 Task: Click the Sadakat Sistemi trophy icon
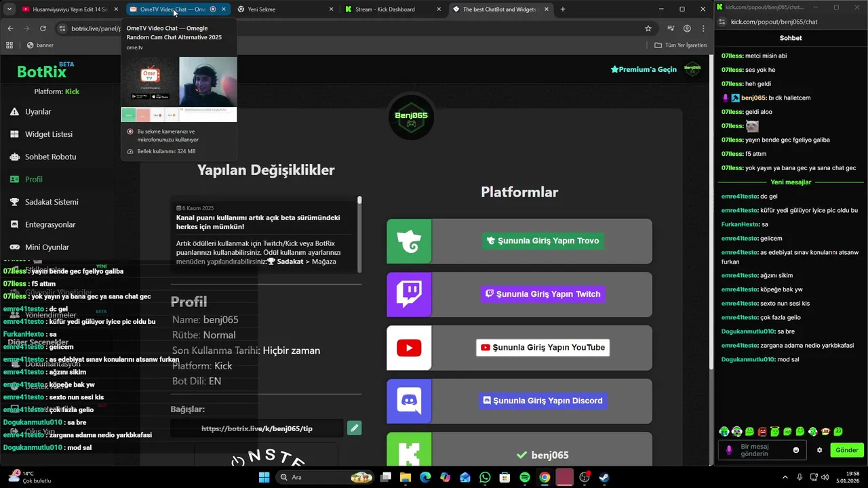point(14,202)
